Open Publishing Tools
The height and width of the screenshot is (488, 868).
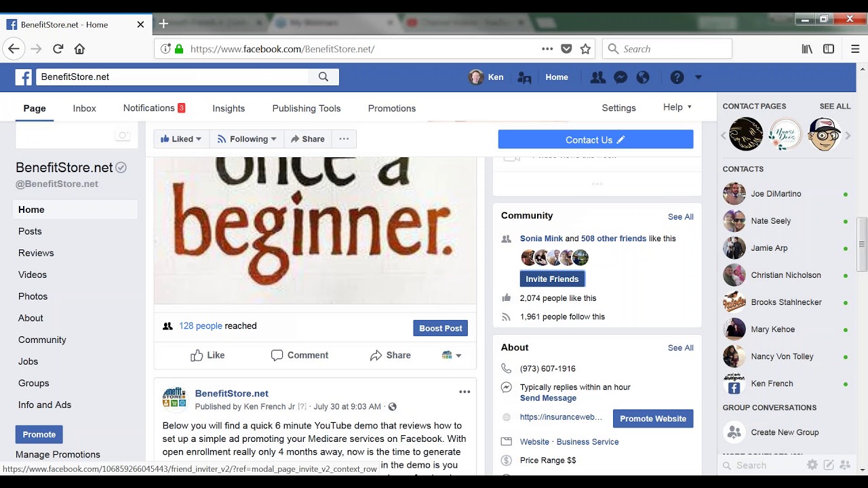point(306,108)
